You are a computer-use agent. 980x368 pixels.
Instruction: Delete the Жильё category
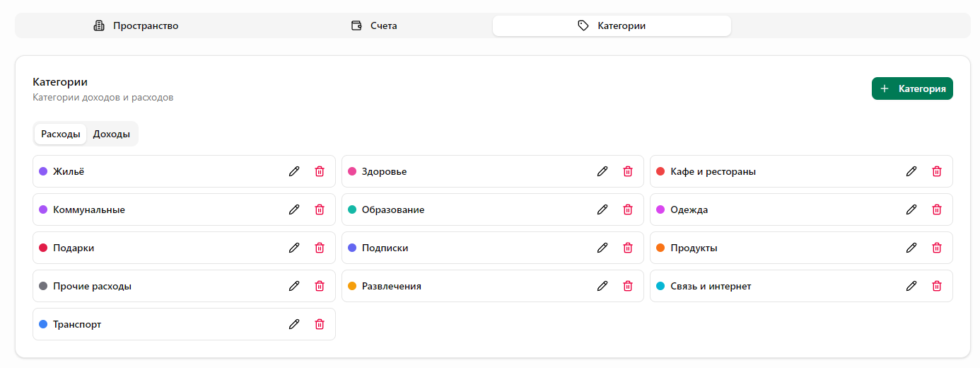click(x=320, y=171)
